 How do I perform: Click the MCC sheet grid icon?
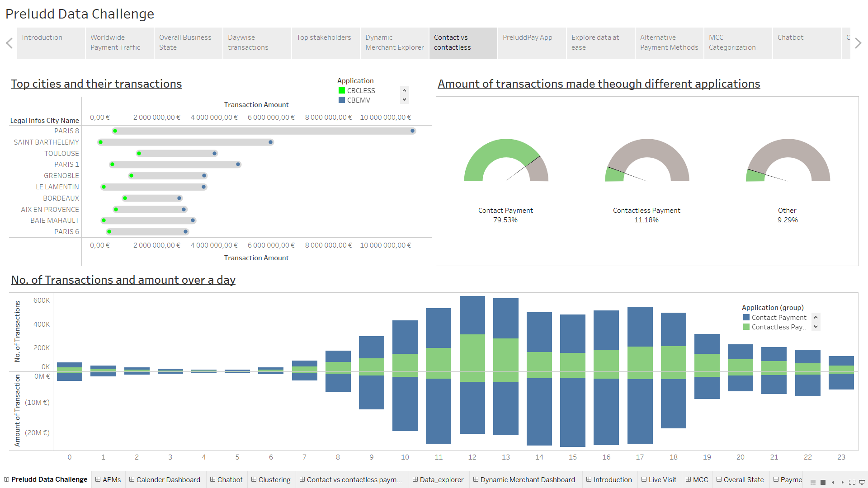688,479
